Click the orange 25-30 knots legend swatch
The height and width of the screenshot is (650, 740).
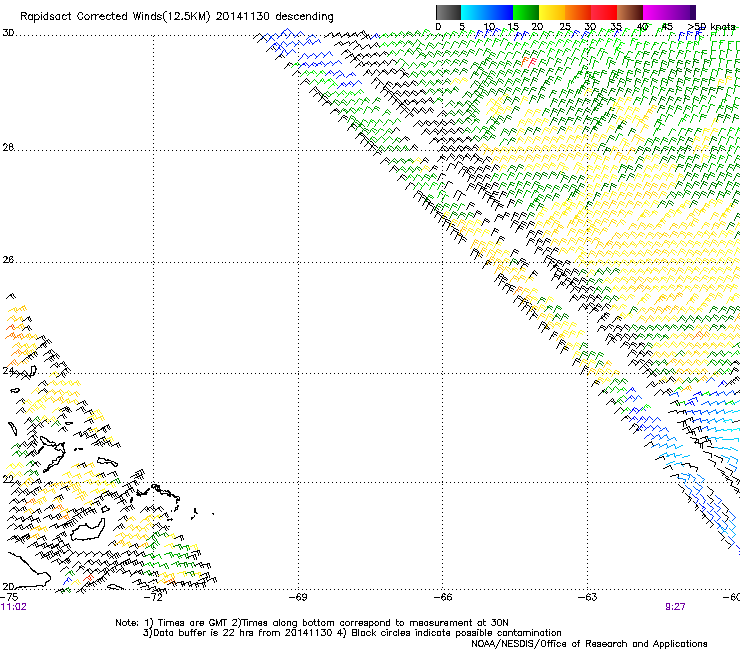coord(578,12)
